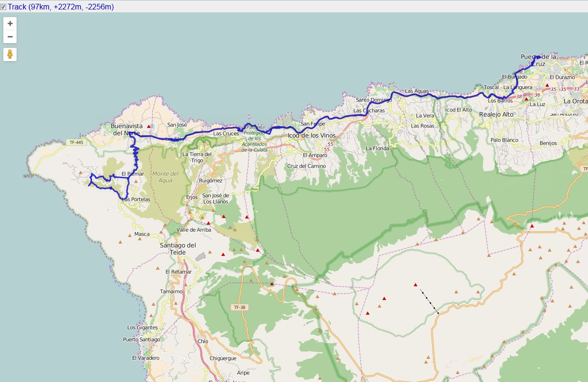This screenshot has height=382, width=588.
Task: Click the Masca village label
Action: point(142,234)
